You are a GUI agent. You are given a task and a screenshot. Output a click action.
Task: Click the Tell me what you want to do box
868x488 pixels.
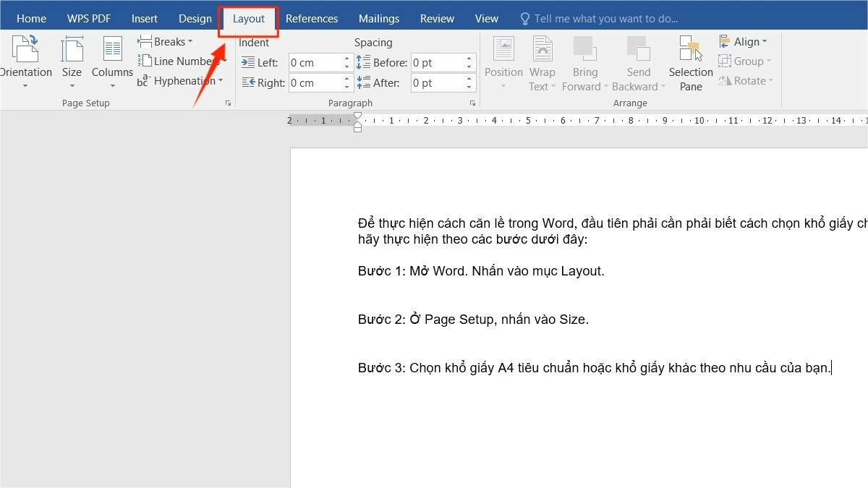[604, 17]
